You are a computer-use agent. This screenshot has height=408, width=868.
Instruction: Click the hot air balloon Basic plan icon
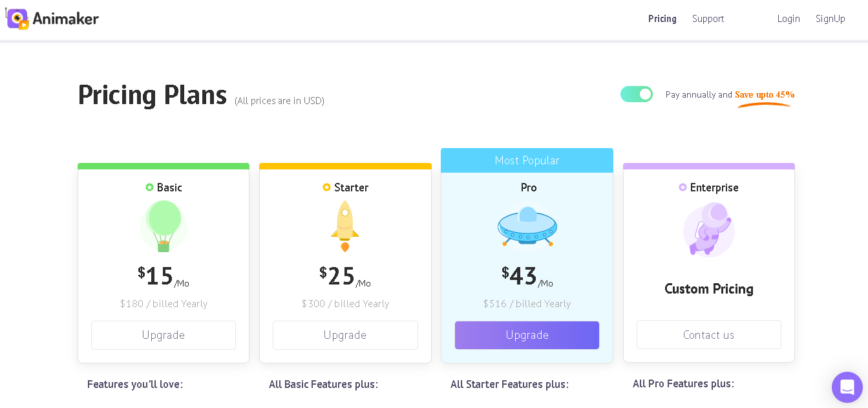click(x=163, y=226)
